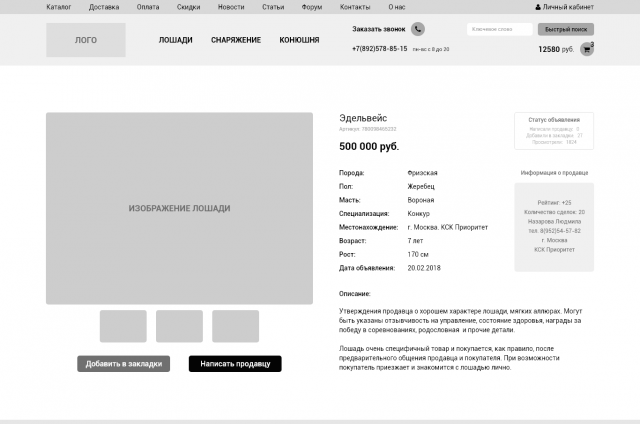
Task: Click the ЛОГО placeholder
Action: (86, 40)
